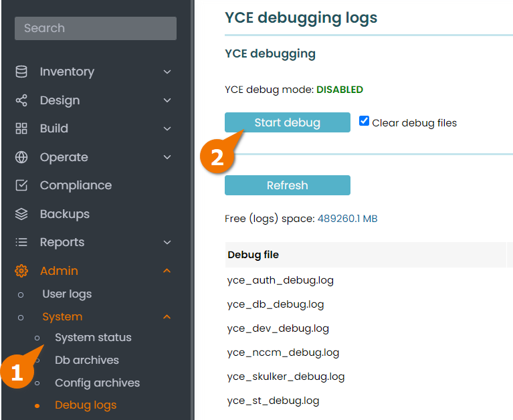
Task: Uncheck the Clear debug files checkbox
Action: [364, 121]
